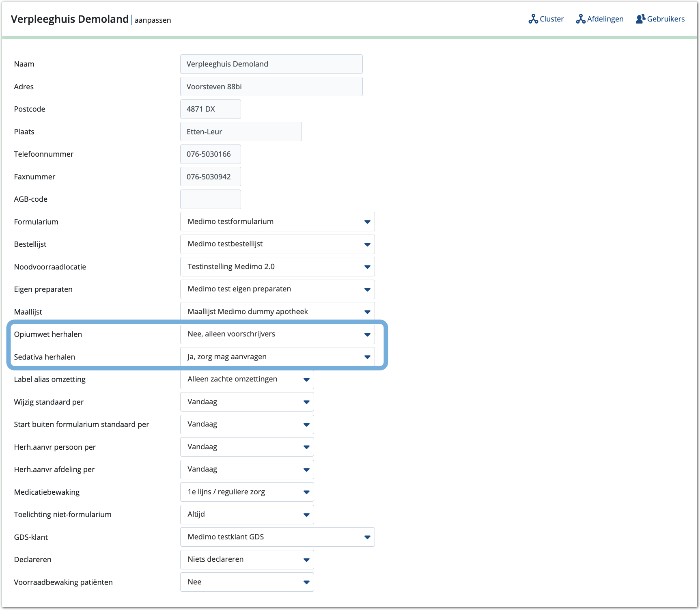Open the Toelichting niet-formularium dropdown

pyautogui.click(x=247, y=515)
